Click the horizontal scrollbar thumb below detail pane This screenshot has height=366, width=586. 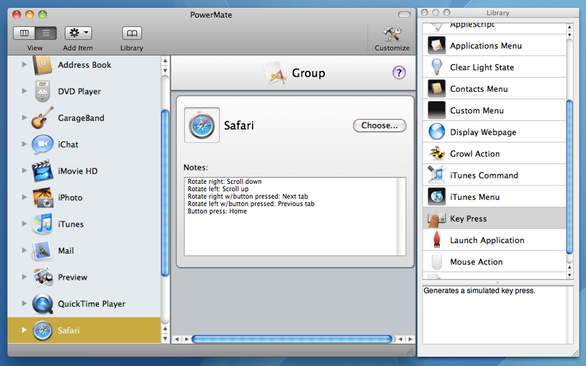(292, 339)
